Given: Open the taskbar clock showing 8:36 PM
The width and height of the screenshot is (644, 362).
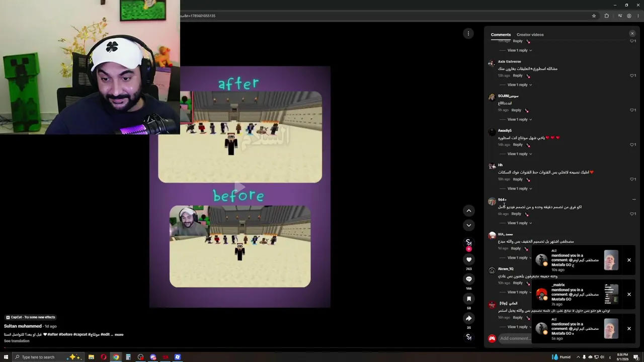Looking at the screenshot, I should coord(622,357).
